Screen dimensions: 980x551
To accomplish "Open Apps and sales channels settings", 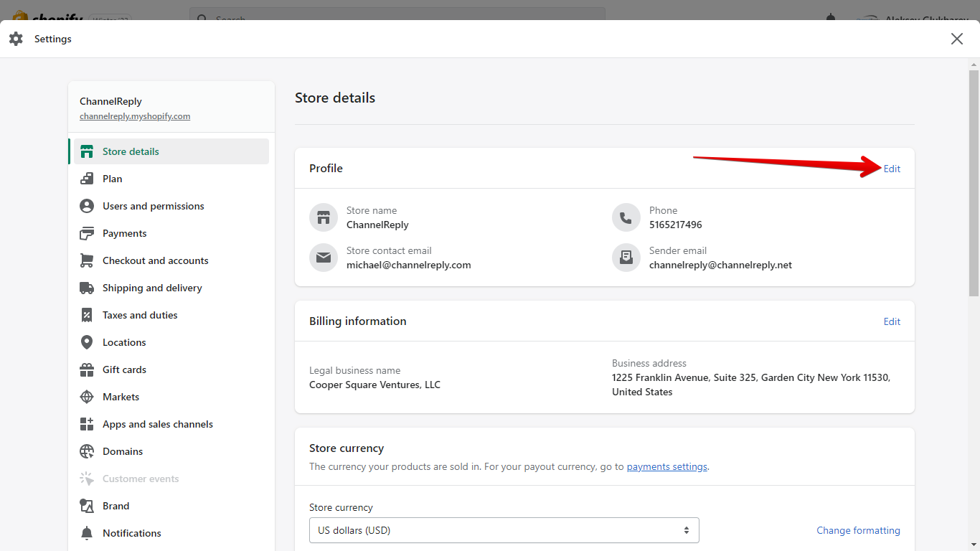I will pos(171,424).
